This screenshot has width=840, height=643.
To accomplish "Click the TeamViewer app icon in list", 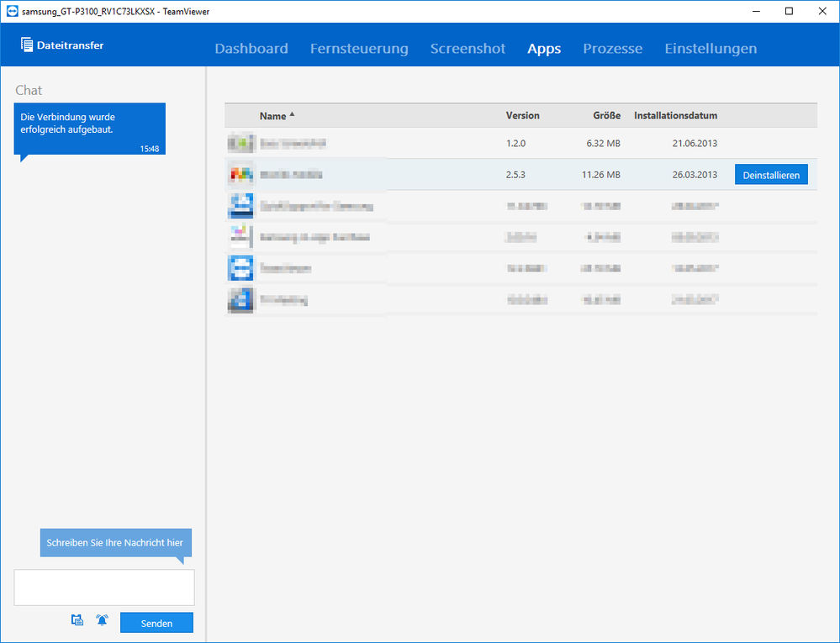I will 240,268.
